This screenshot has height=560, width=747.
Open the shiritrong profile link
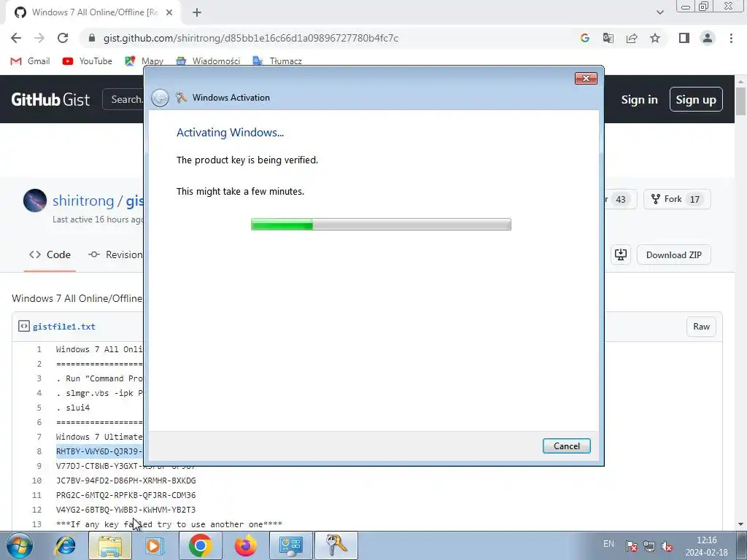click(83, 201)
